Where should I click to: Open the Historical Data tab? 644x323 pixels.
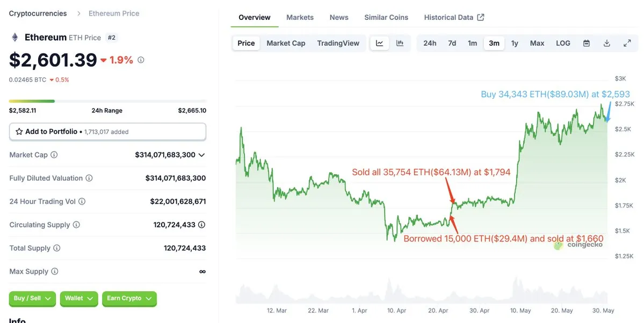453,17
